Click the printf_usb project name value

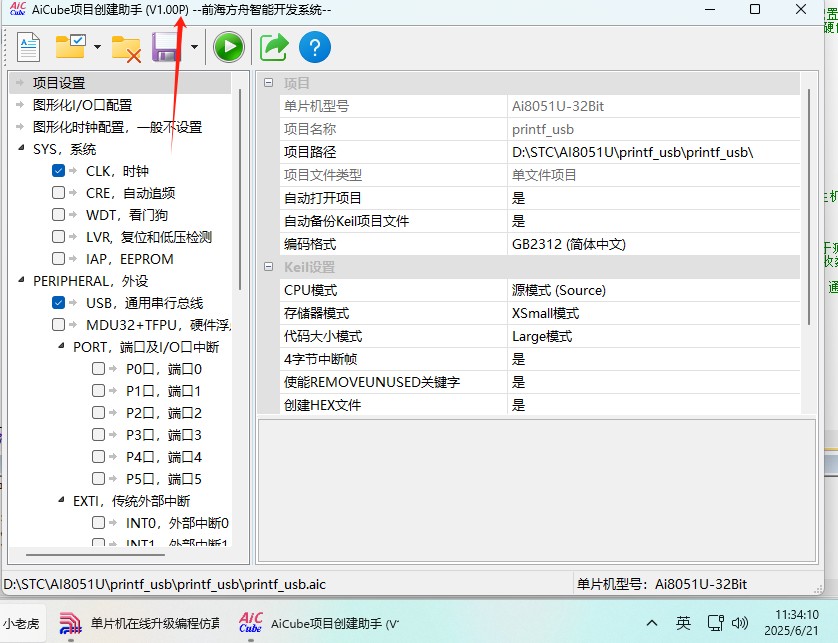pyautogui.click(x=654, y=129)
